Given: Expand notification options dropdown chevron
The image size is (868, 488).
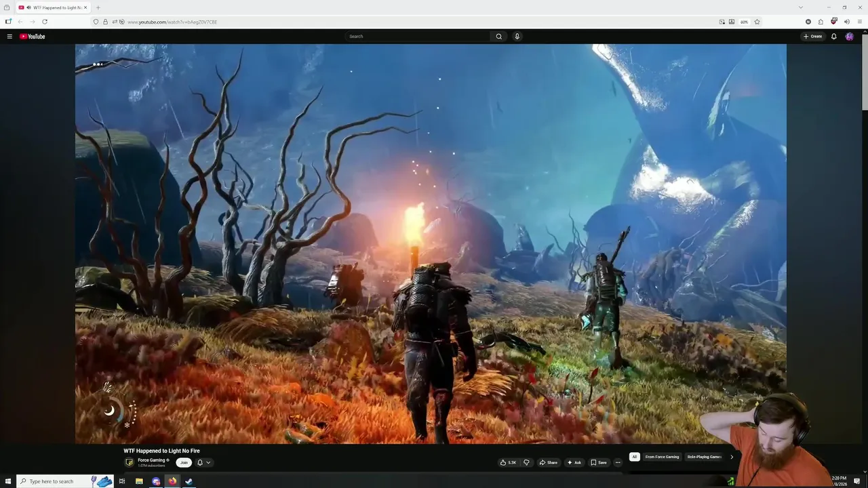Looking at the screenshot, I should pos(208,463).
